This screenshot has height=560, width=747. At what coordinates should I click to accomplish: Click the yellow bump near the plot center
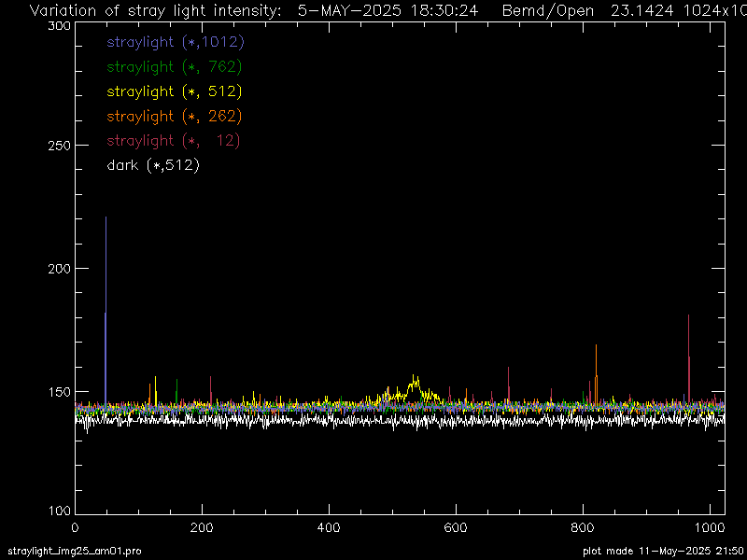[414, 387]
